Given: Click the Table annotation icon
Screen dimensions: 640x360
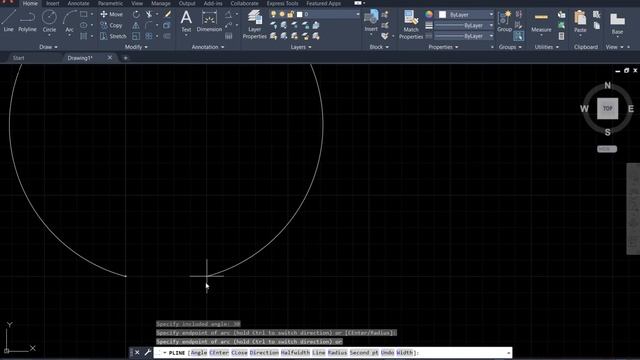Looking at the screenshot, I should [229, 36].
